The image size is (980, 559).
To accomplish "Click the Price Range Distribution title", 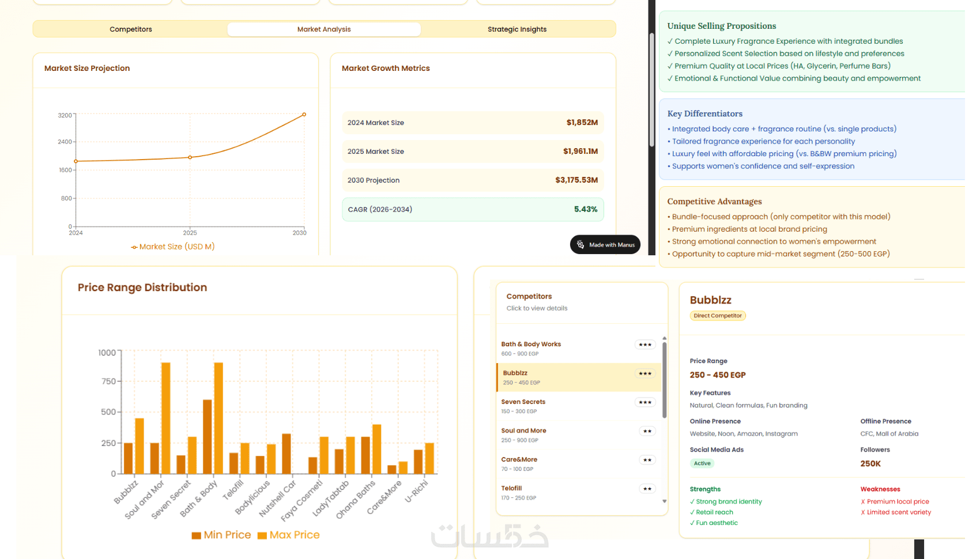I will click(142, 288).
